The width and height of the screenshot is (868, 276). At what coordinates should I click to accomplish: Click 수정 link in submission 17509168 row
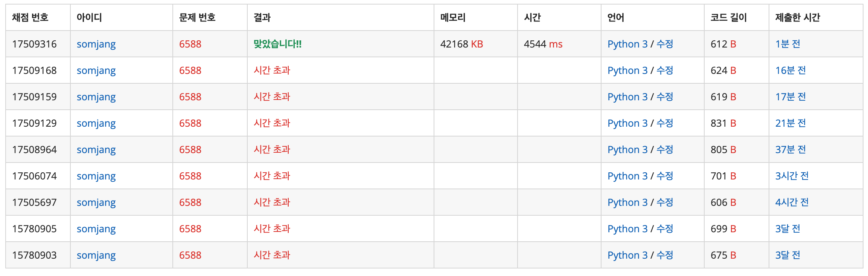pyautogui.click(x=665, y=71)
